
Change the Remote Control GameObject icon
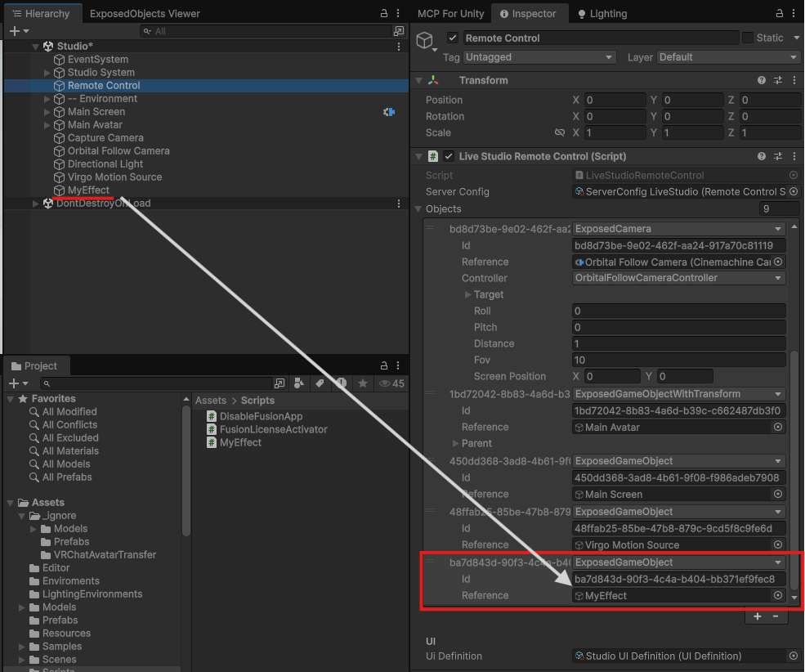tap(426, 41)
